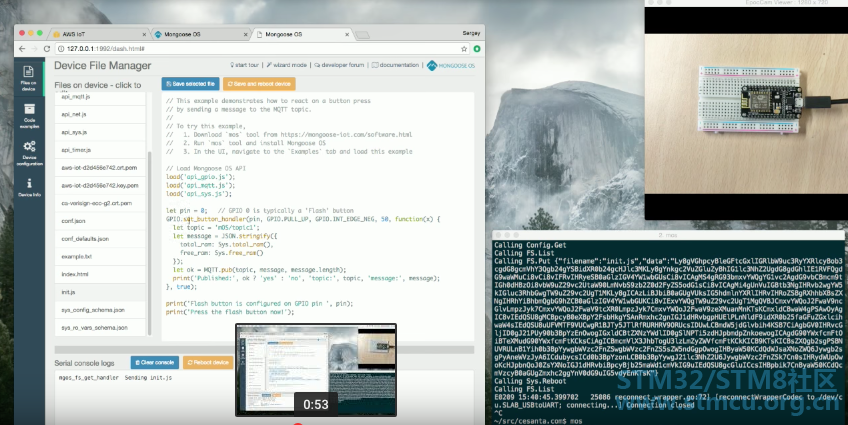Viewport: 848px width, 425px height.
Task: Open api_mqtt.js in the file list
Action: click(100, 97)
